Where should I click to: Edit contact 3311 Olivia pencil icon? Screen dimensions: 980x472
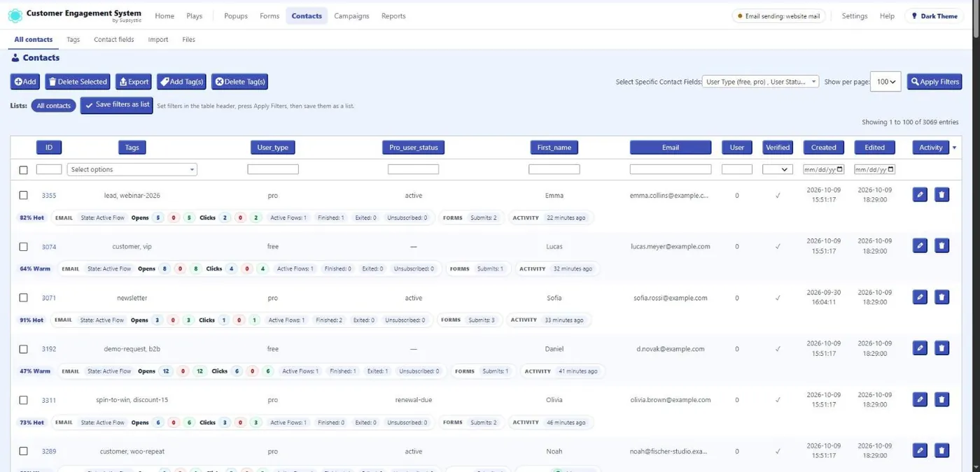tap(920, 400)
